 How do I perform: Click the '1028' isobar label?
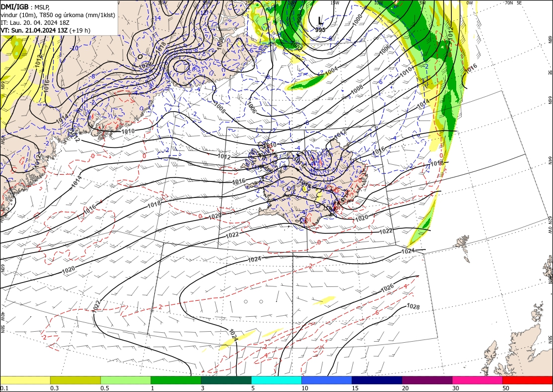[x=413, y=307]
